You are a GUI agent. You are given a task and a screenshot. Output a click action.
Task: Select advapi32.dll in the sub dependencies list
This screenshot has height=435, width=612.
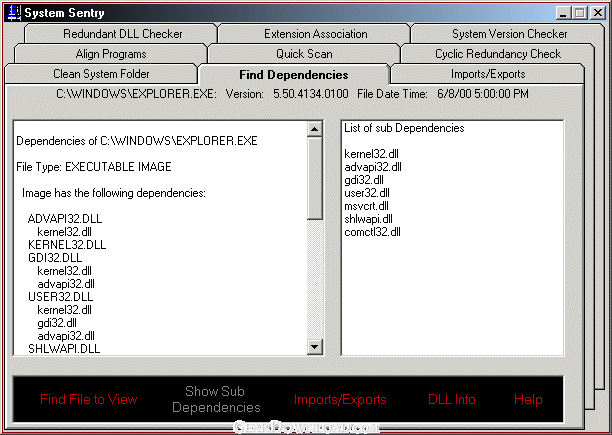pyautogui.click(x=373, y=167)
